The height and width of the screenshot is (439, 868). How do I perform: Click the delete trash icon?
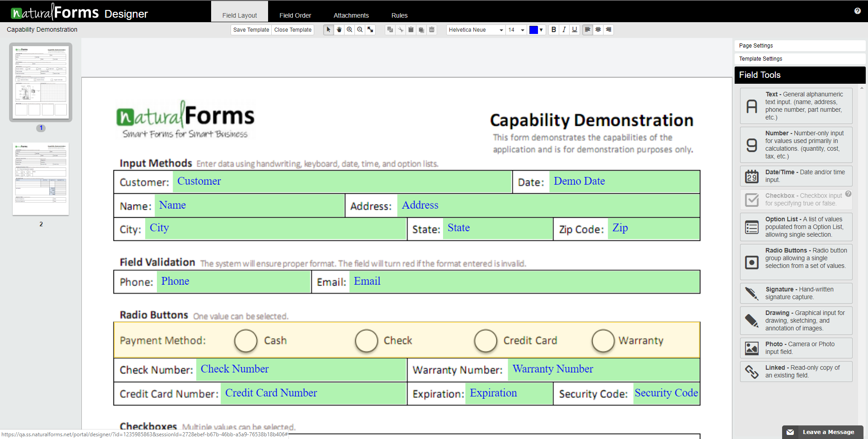[432, 30]
